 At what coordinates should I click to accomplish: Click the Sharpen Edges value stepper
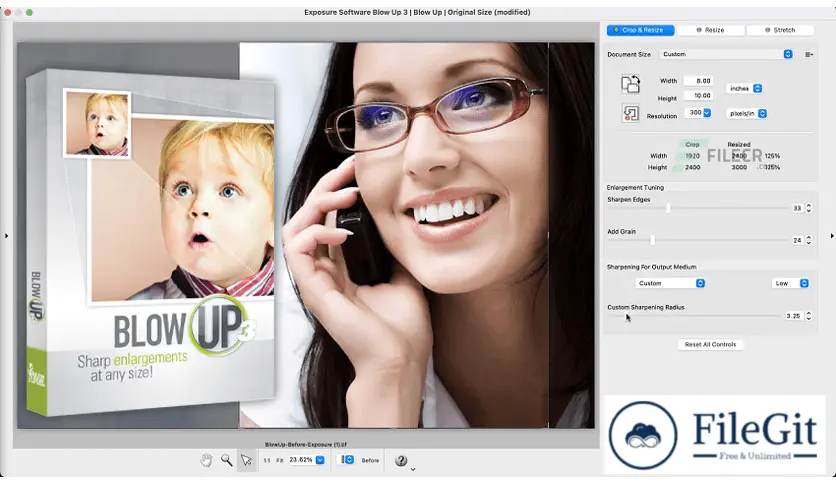[x=809, y=208]
